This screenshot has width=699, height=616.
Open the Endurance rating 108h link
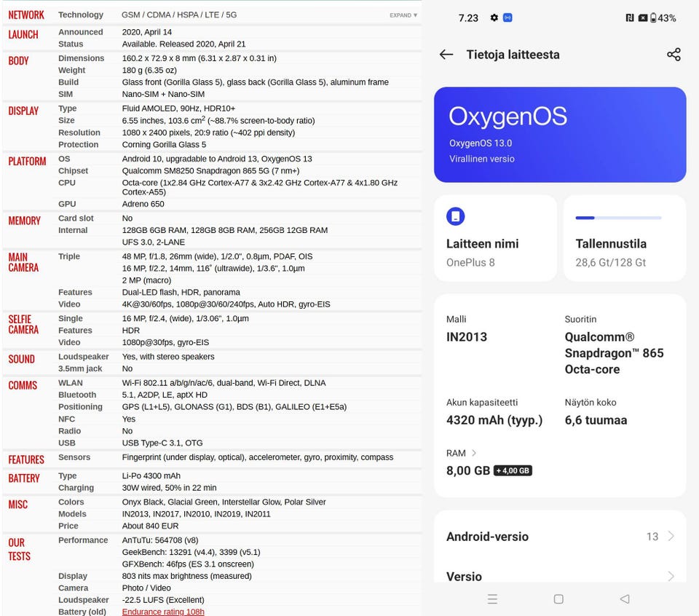pyautogui.click(x=163, y=612)
